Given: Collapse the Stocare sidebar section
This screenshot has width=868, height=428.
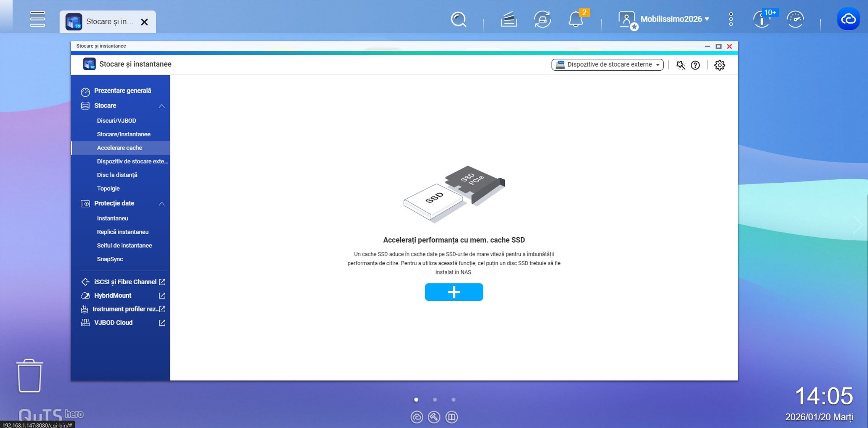Looking at the screenshot, I should [162, 106].
